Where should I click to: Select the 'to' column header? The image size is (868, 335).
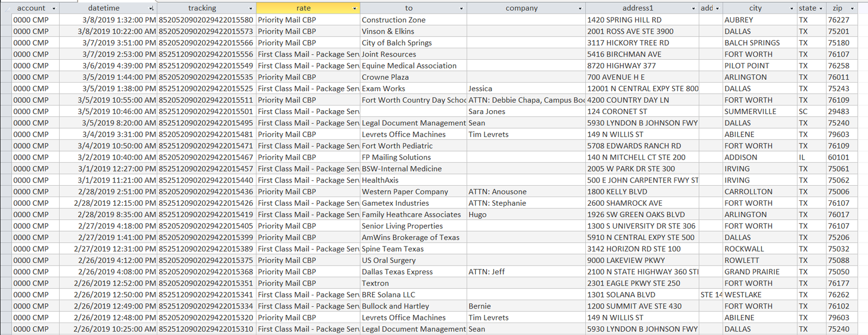click(x=409, y=8)
